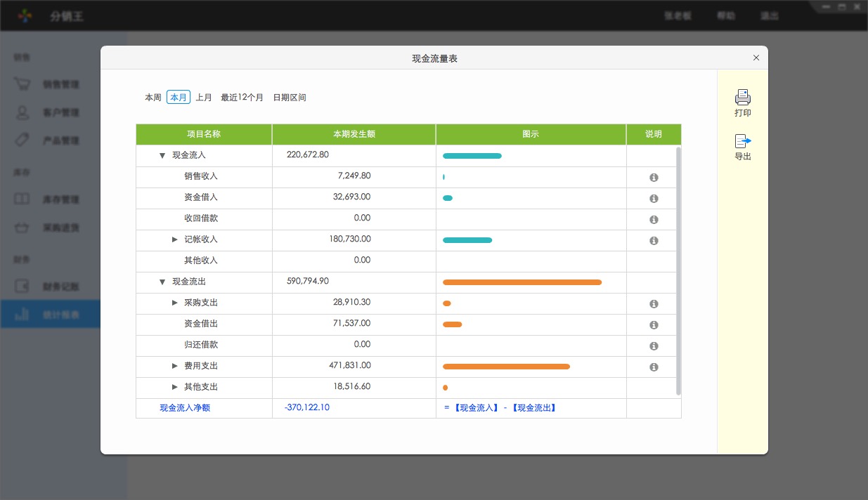Viewport: 868px width, 500px height.
Task: Click the table's vertical scrollbar
Action: pos(678,270)
